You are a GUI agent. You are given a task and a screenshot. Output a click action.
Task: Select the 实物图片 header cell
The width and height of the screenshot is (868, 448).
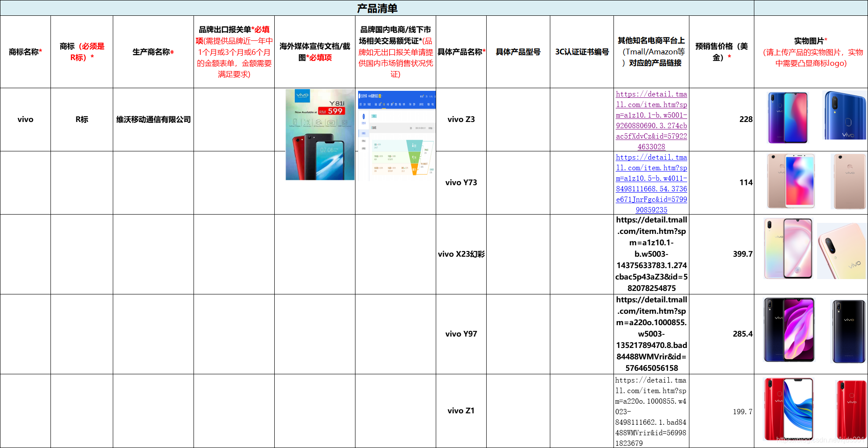(811, 52)
